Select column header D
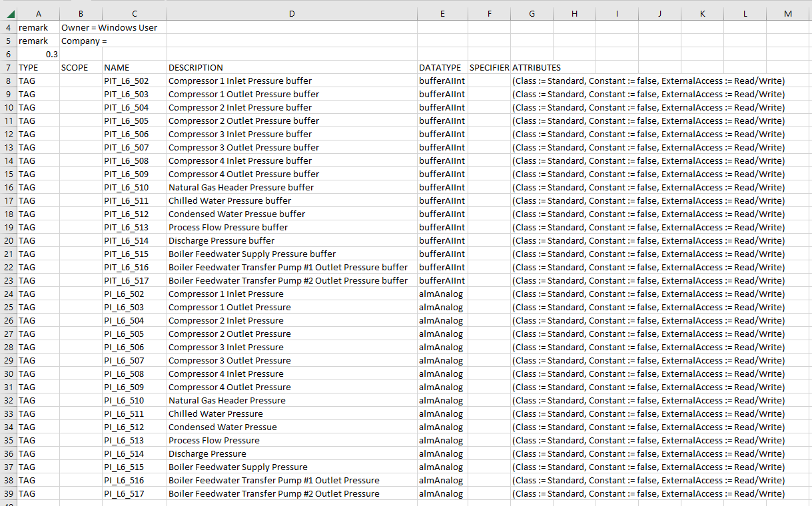The image size is (812, 506). coord(291,13)
